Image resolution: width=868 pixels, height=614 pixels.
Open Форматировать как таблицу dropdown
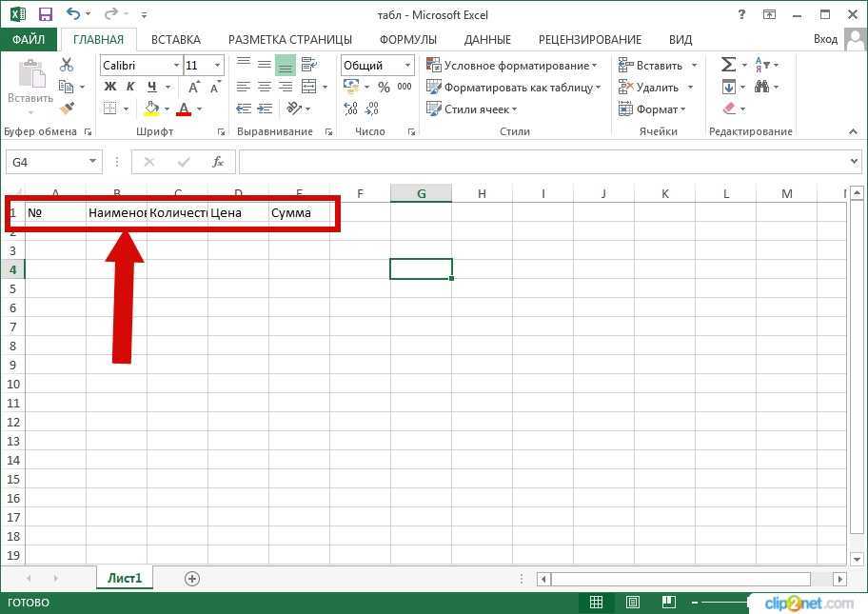pos(513,88)
